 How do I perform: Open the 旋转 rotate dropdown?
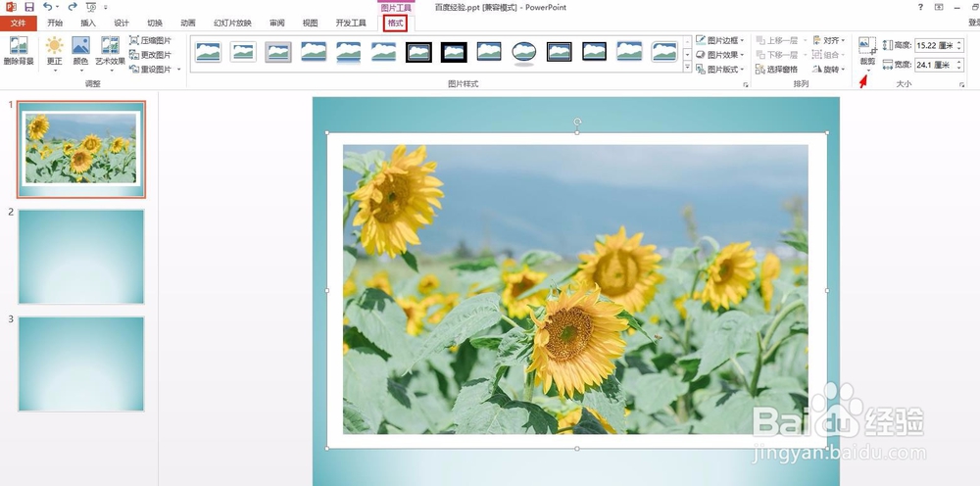coord(829,70)
